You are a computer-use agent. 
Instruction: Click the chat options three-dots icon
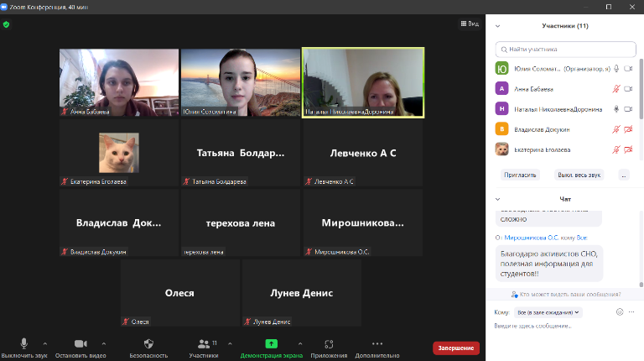[x=631, y=311]
